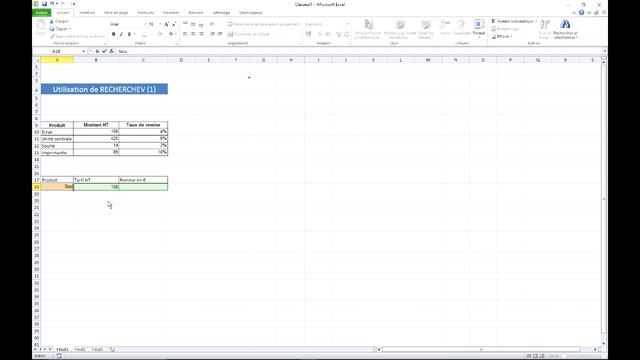The image size is (640, 360).
Task: Increase font size with large A
Action: point(167,24)
